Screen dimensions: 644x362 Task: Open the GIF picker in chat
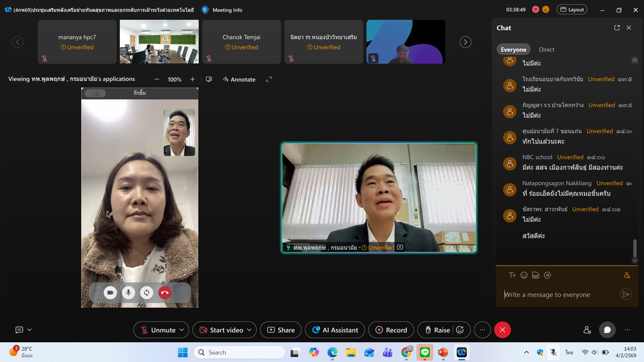(535, 275)
